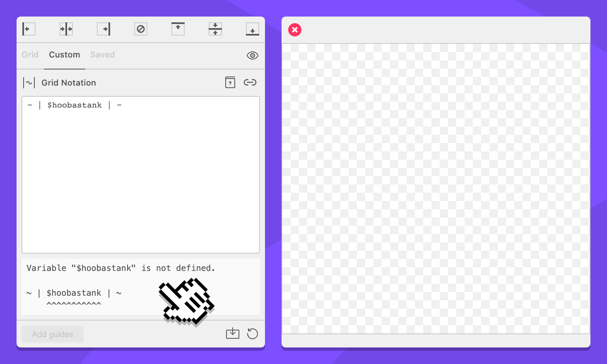Reset the form with the circular arrow
This screenshot has width=607, height=364.
252,333
